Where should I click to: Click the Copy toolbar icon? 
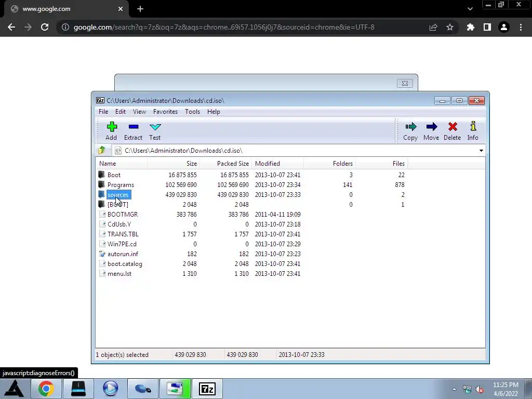tap(410, 127)
